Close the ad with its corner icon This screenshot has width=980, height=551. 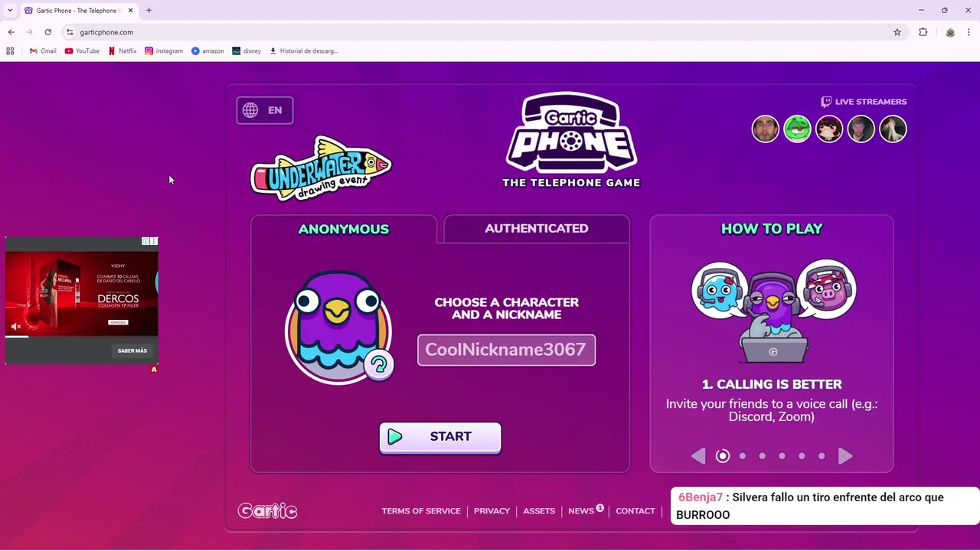pyautogui.click(x=154, y=241)
